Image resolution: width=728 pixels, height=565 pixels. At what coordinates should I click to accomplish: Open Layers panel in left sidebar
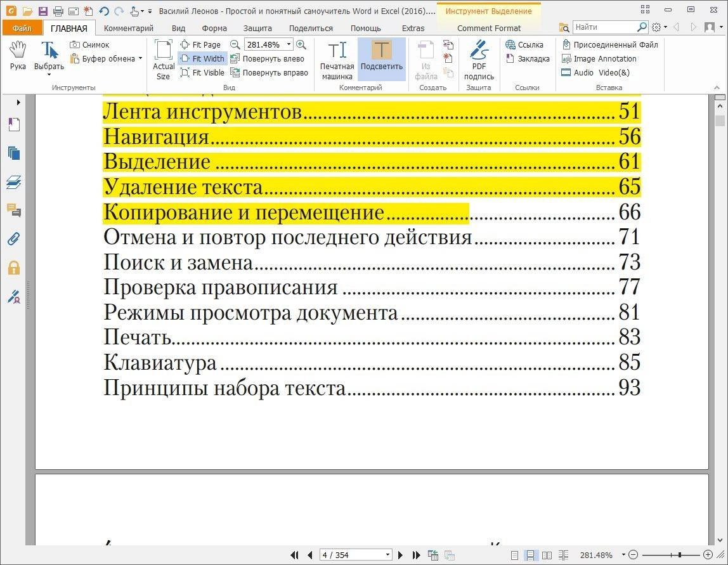14,182
